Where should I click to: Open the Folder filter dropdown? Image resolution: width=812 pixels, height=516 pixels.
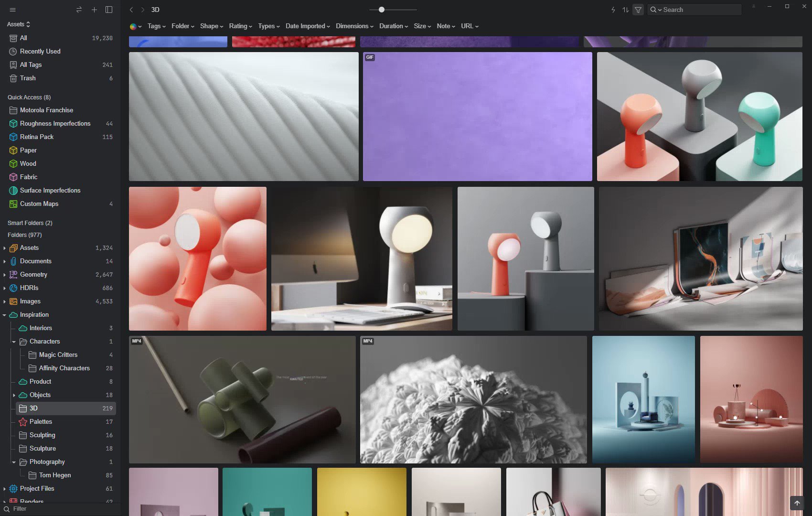pos(183,26)
